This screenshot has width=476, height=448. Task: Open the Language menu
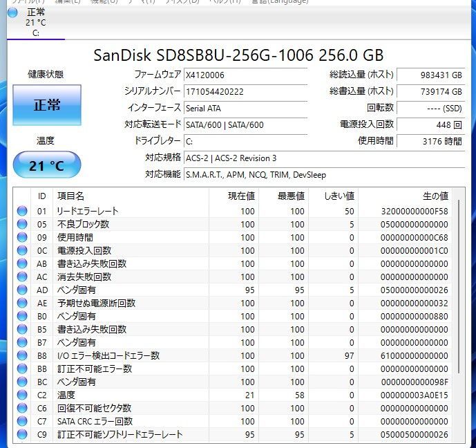point(280,1)
